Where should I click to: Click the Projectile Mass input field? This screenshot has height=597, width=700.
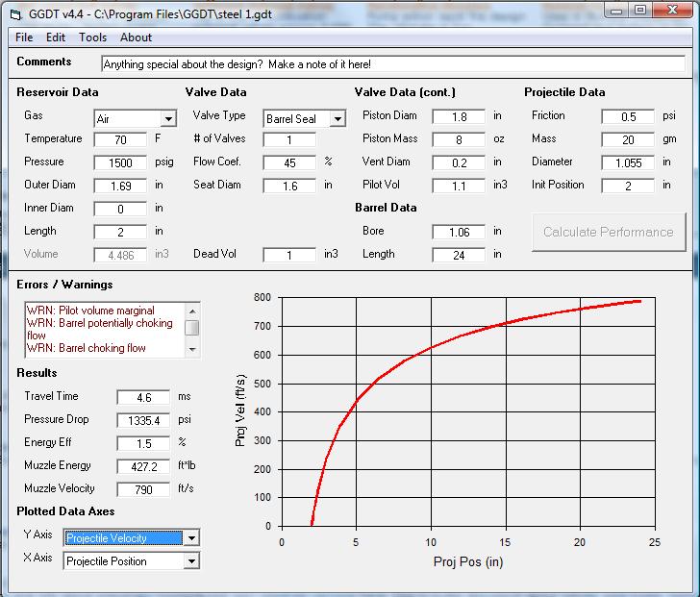pyautogui.click(x=627, y=139)
